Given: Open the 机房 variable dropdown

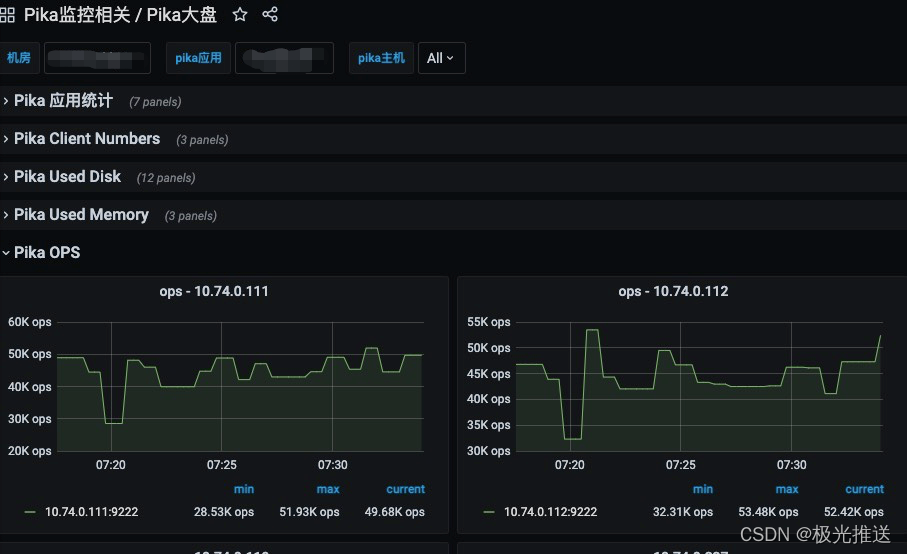Looking at the screenshot, I should (97, 58).
